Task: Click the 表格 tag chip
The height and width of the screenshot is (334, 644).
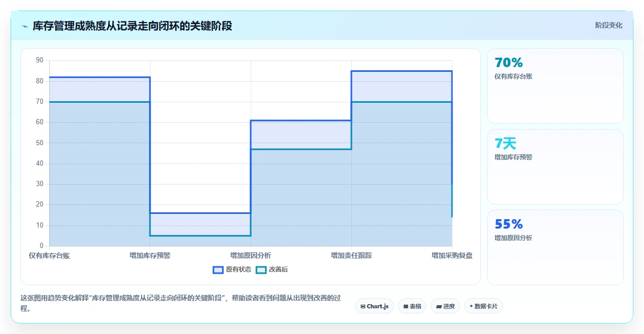Action: click(x=412, y=306)
